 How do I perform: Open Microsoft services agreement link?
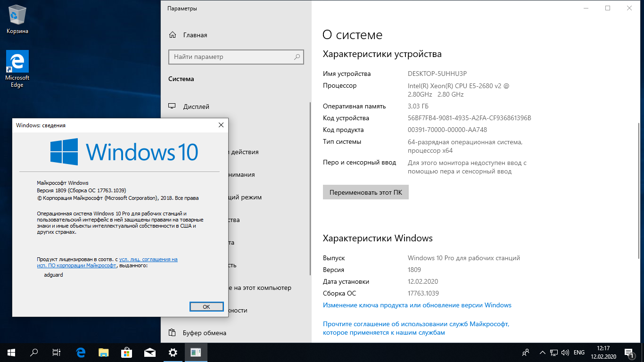click(416, 328)
